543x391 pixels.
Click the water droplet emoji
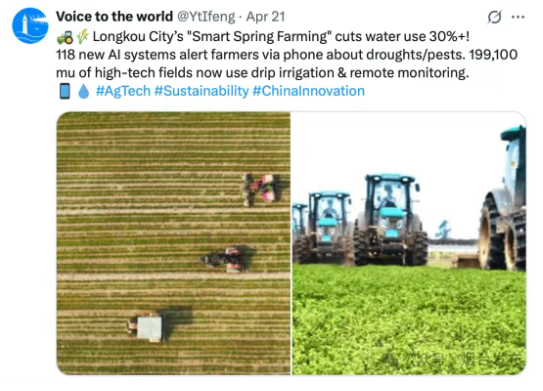pos(83,92)
